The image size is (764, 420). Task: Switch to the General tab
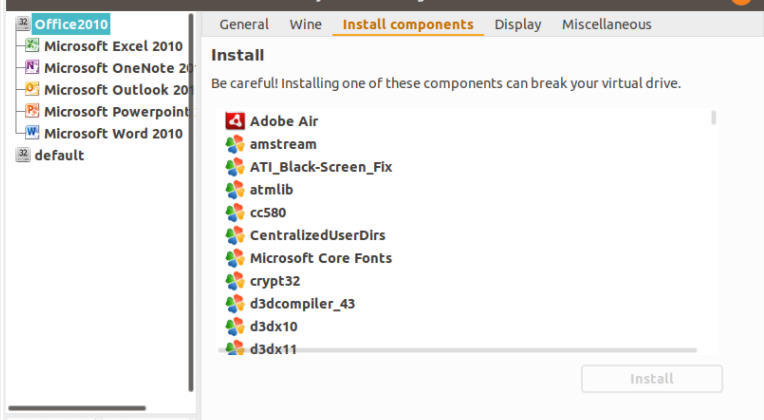point(244,24)
